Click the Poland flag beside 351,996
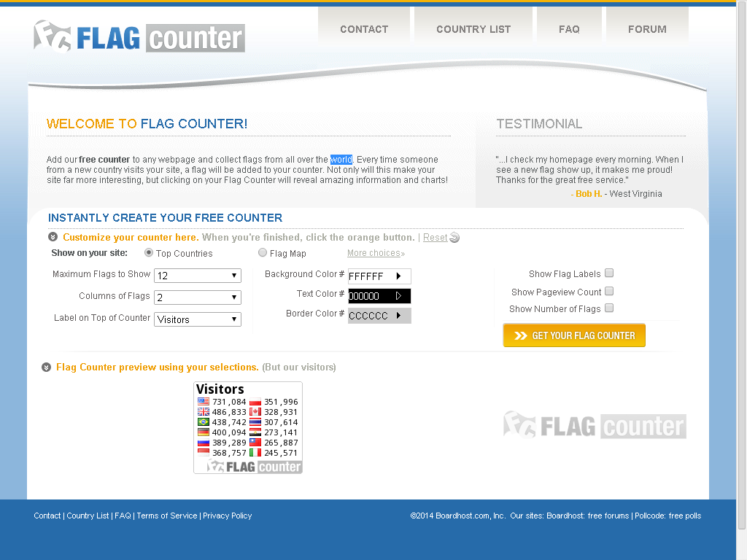Screen dimensions: 747x560 click(x=255, y=402)
